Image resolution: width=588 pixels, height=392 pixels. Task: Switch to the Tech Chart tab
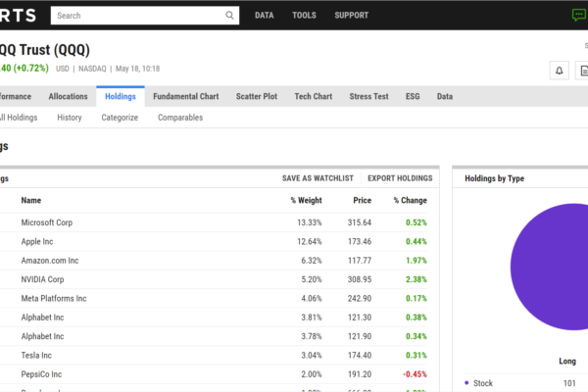[x=314, y=96]
